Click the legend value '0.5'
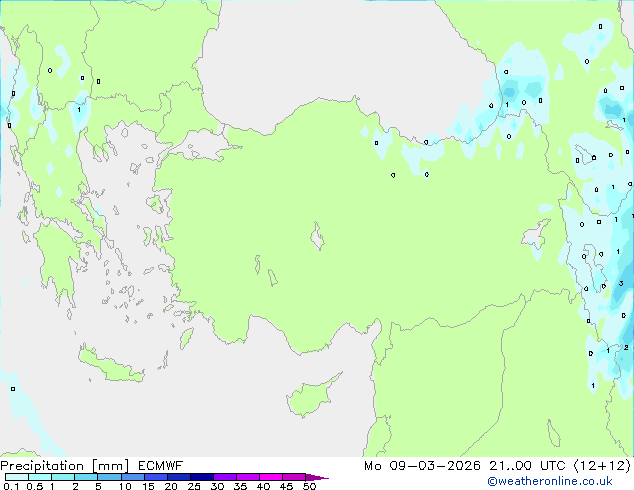The height and width of the screenshot is (490, 634). (35, 486)
